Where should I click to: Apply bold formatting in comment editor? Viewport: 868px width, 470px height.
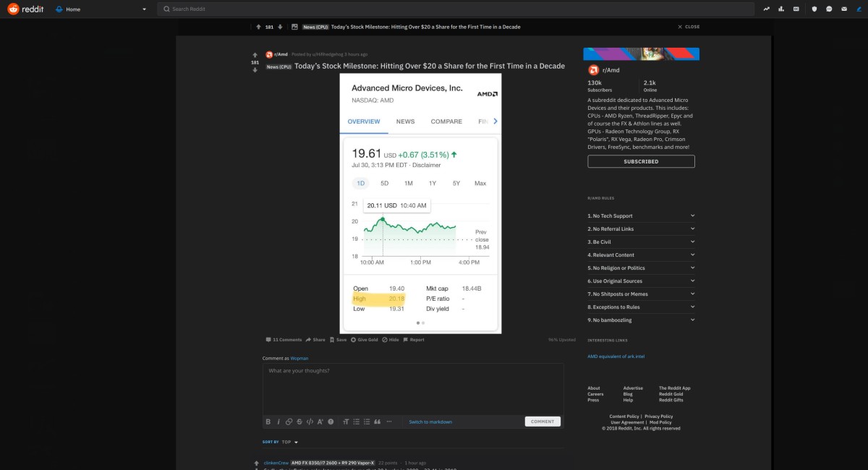pyautogui.click(x=268, y=422)
